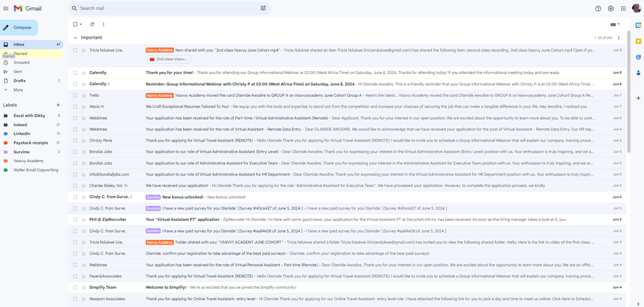
Task: Star the Newport Associates email
Action: (83, 299)
